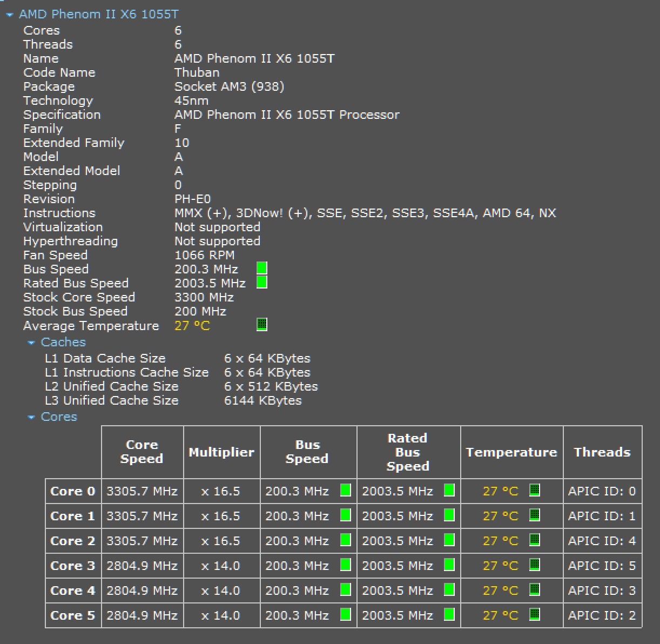The height and width of the screenshot is (644, 660).
Task: Click Core 2 rated bus speed indicator
Action: pyautogui.click(x=449, y=540)
